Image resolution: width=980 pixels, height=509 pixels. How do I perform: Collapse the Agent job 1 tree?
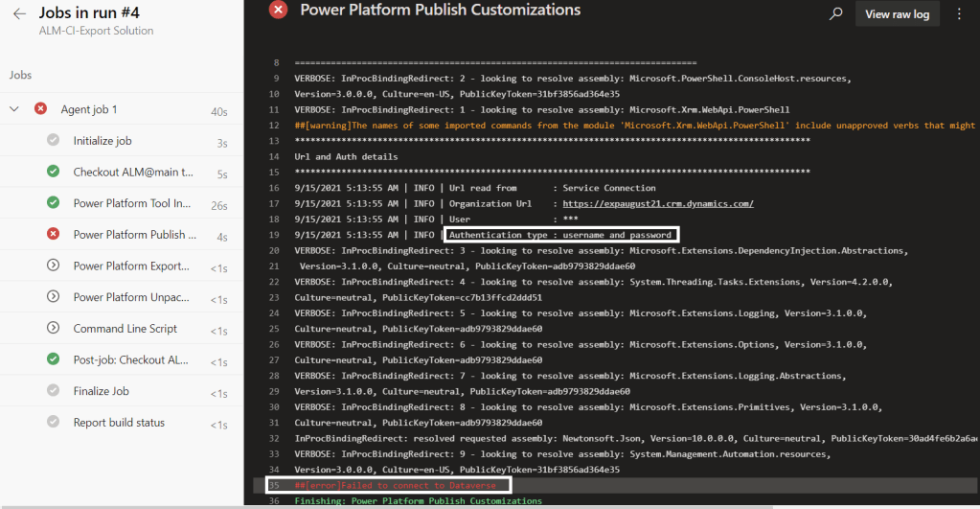tap(14, 109)
